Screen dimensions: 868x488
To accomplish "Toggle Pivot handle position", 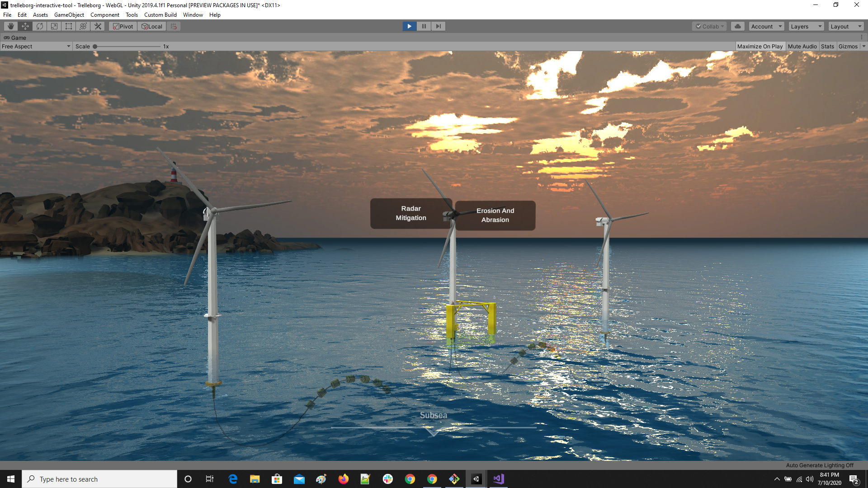I will [x=123, y=26].
